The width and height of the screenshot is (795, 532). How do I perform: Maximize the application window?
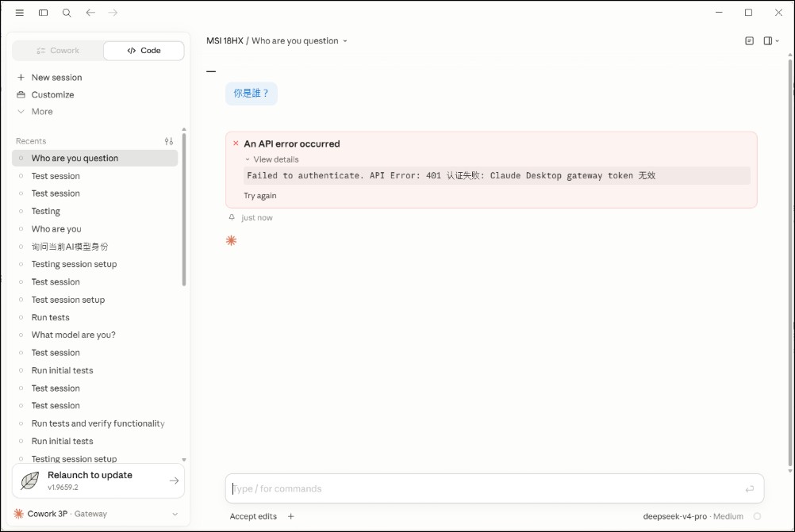click(748, 13)
